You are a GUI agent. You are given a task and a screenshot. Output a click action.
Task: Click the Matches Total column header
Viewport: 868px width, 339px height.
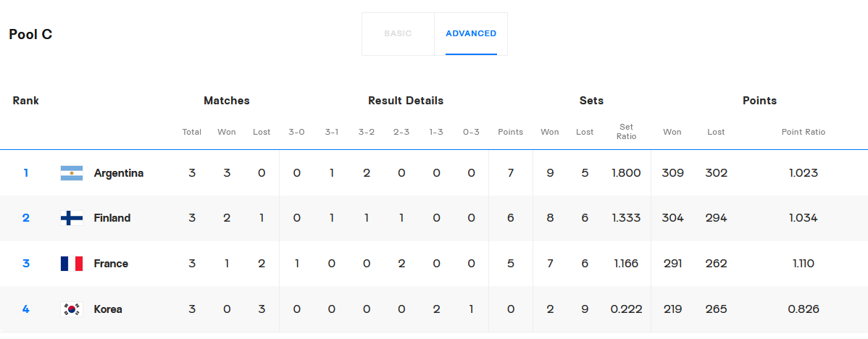point(192,132)
